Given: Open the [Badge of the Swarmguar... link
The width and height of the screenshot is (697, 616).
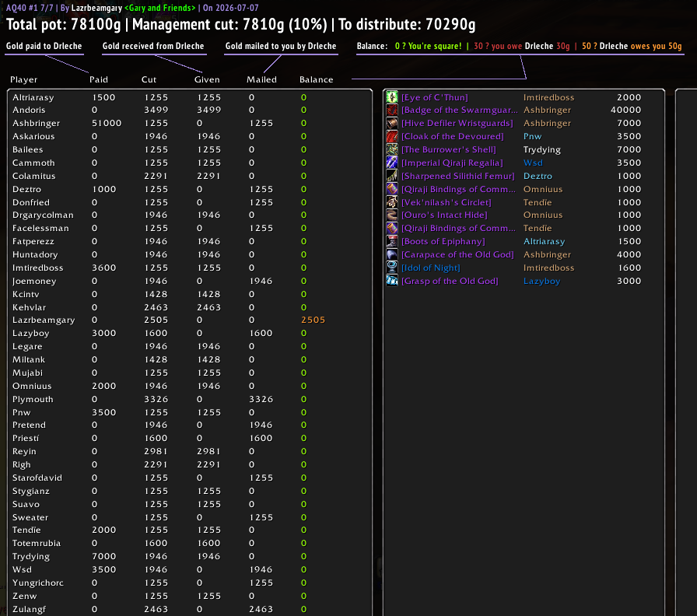Looking at the screenshot, I should tap(459, 110).
